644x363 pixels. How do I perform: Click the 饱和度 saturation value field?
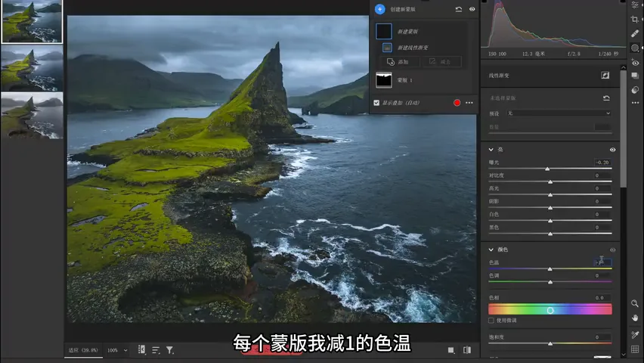pos(602,337)
